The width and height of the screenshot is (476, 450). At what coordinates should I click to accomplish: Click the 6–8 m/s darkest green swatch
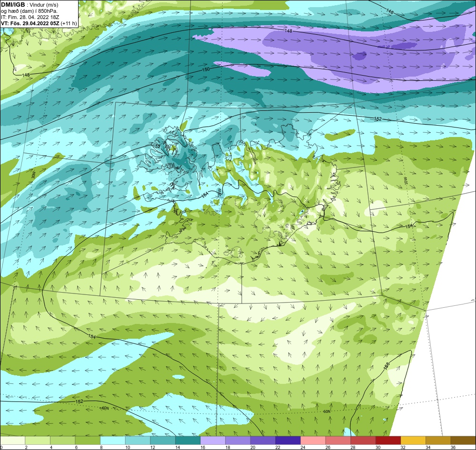88,440
